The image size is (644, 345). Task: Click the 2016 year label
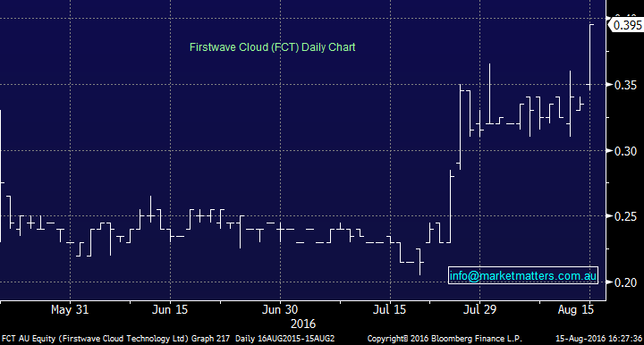[303, 324]
